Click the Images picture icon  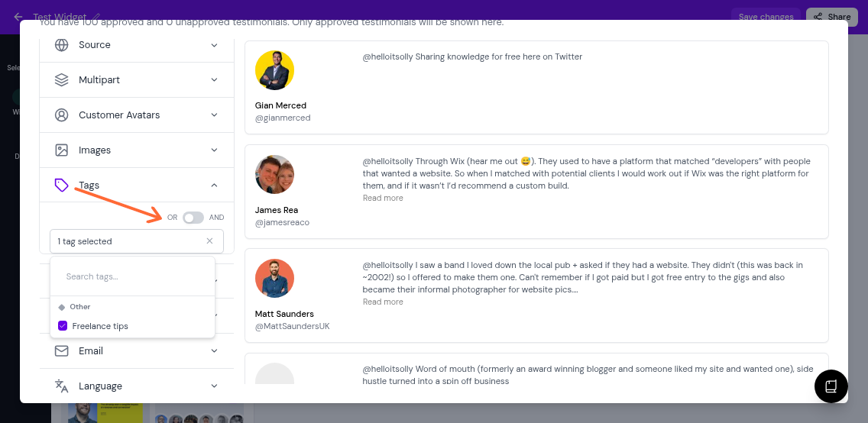[62, 150]
